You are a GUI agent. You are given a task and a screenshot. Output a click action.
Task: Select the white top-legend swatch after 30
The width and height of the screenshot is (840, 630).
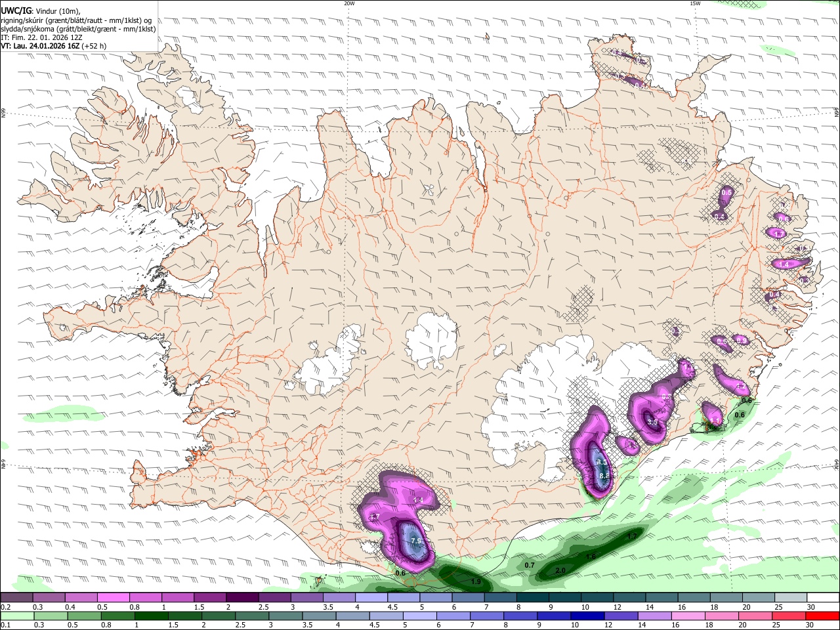click(823, 597)
